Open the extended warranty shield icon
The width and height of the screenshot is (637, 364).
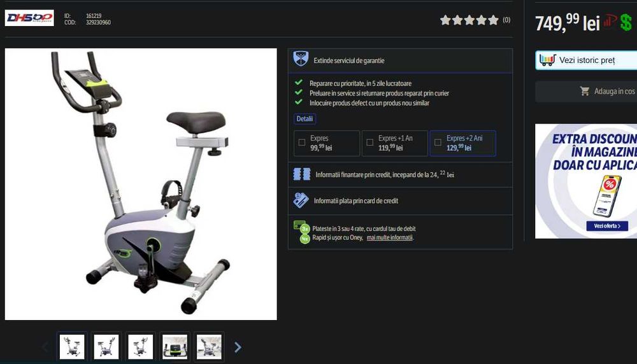(301, 59)
